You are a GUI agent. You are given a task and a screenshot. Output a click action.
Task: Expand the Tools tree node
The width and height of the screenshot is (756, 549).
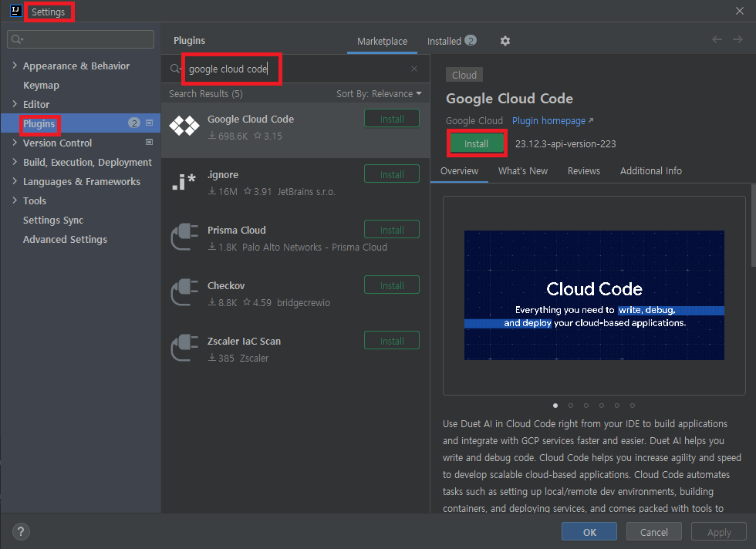(15, 200)
